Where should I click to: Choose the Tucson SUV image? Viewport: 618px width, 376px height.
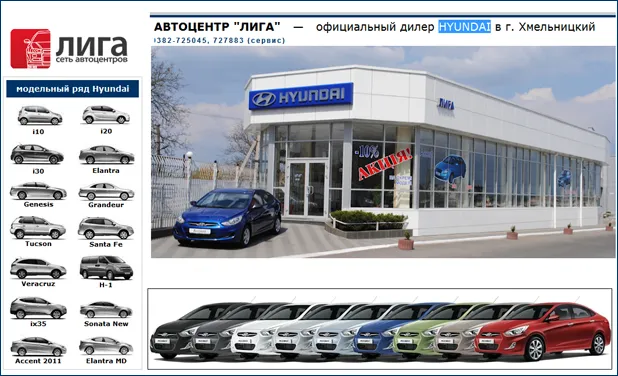38,227
